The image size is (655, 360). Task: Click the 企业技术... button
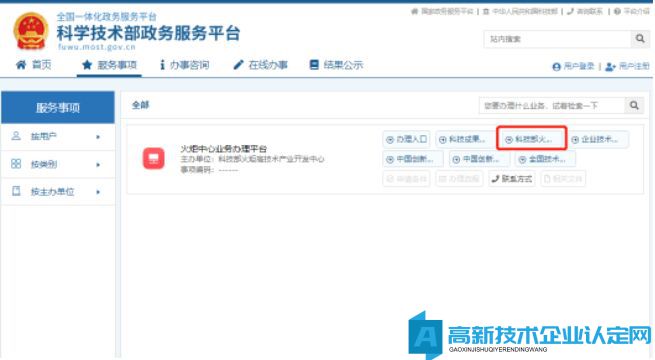(598, 139)
